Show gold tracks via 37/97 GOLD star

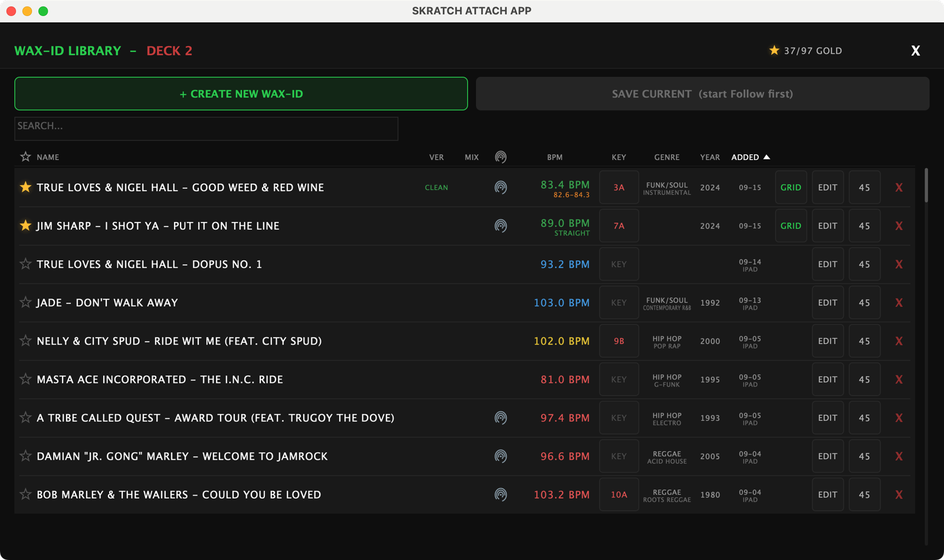click(x=774, y=50)
